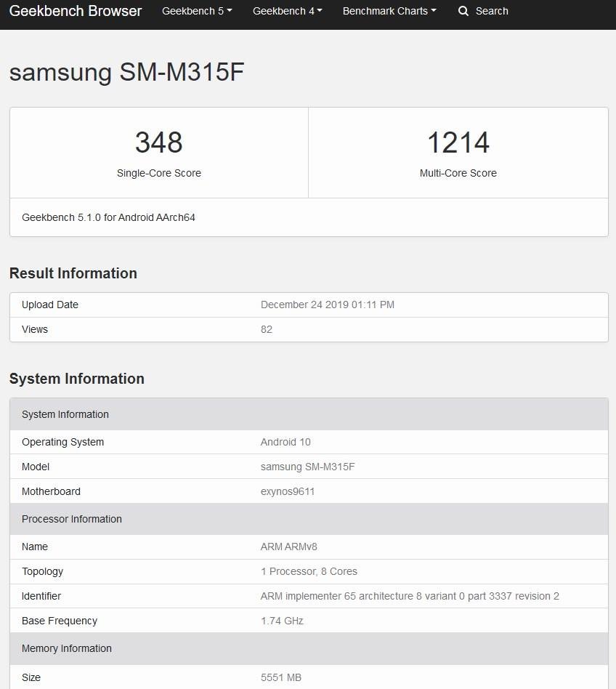Click the 5551 MB memory size value

[280, 677]
